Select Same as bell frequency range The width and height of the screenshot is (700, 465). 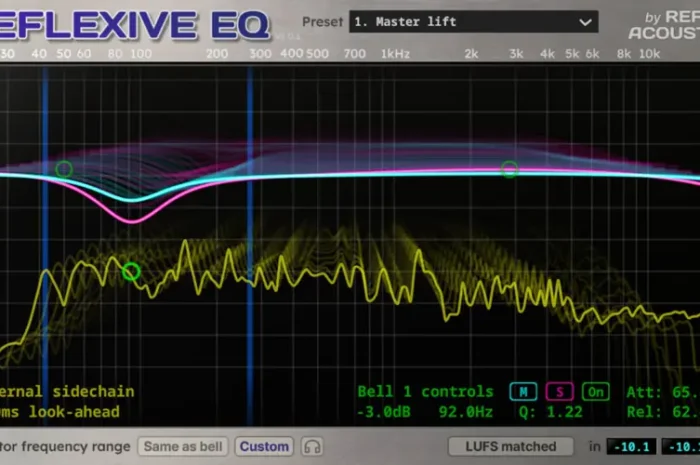point(183,446)
